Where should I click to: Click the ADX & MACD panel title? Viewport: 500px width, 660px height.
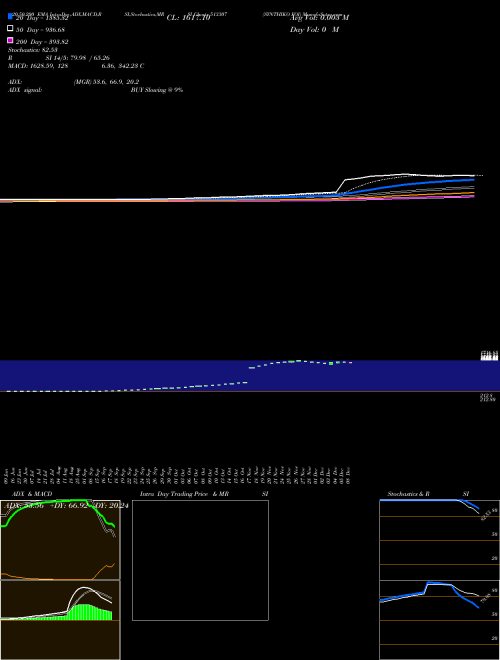[x=32, y=494]
